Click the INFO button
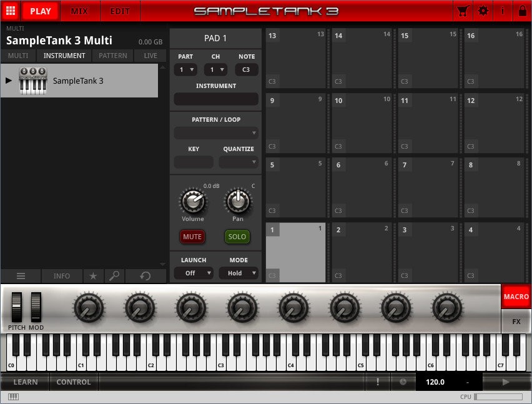The height and width of the screenshot is (404, 532). 62,276
